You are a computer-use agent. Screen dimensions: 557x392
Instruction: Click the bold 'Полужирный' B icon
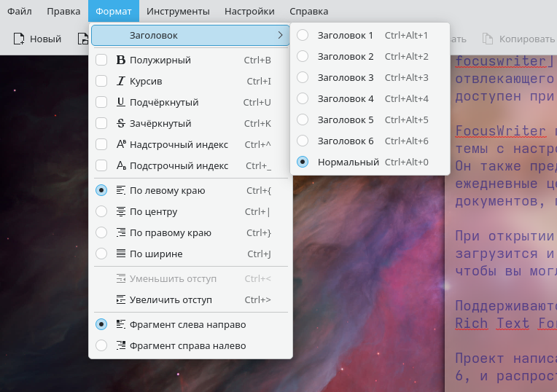pyautogui.click(x=121, y=60)
